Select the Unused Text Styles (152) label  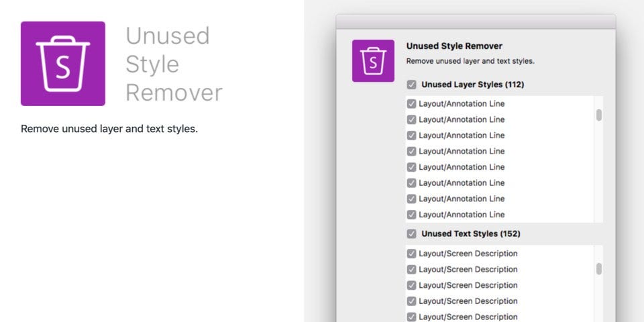coord(470,234)
